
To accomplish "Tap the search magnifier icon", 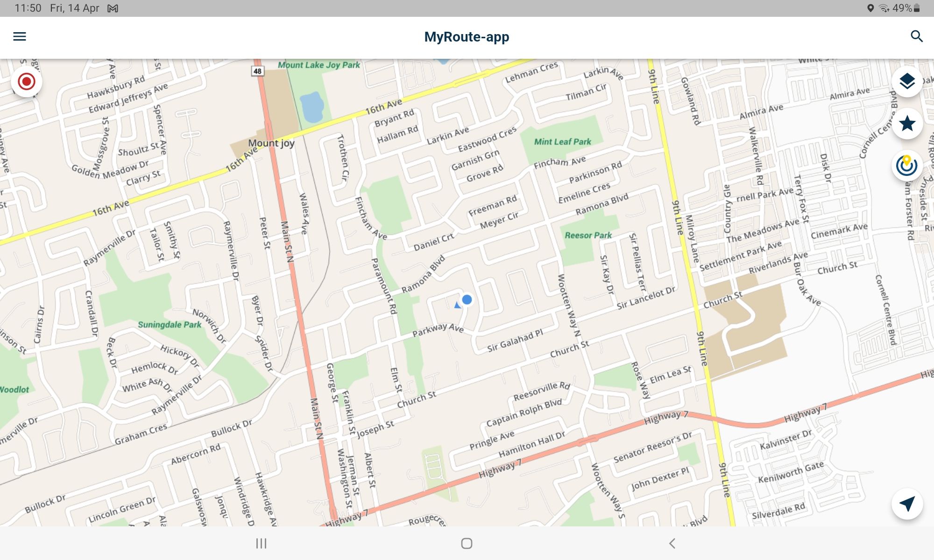I will point(917,36).
